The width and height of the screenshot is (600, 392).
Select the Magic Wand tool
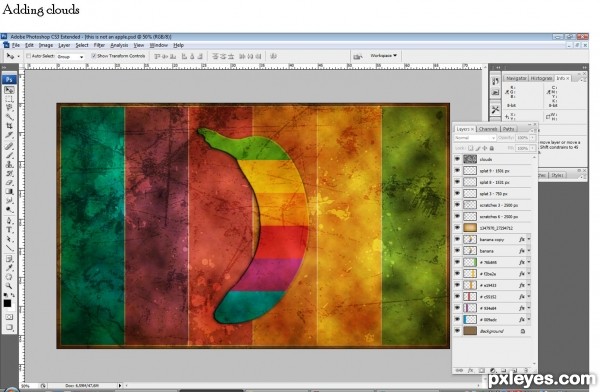pyautogui.click(x=9, y=117)
